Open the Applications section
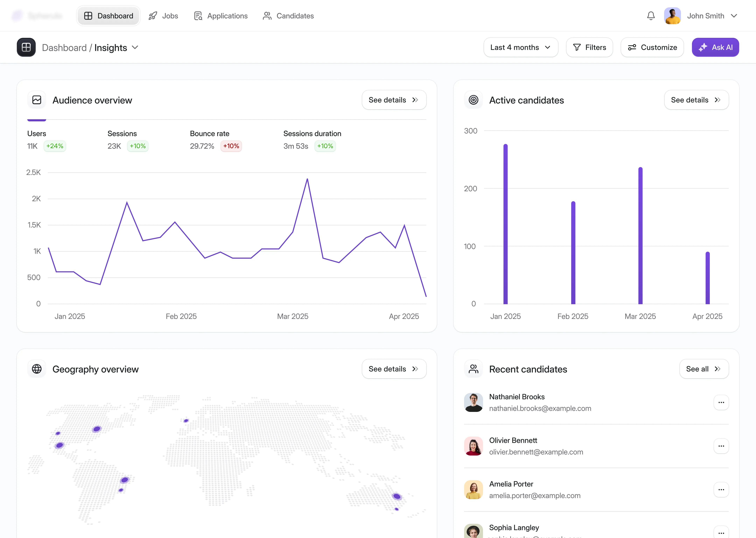Viewport: 756px width, 538px height. 220,16
